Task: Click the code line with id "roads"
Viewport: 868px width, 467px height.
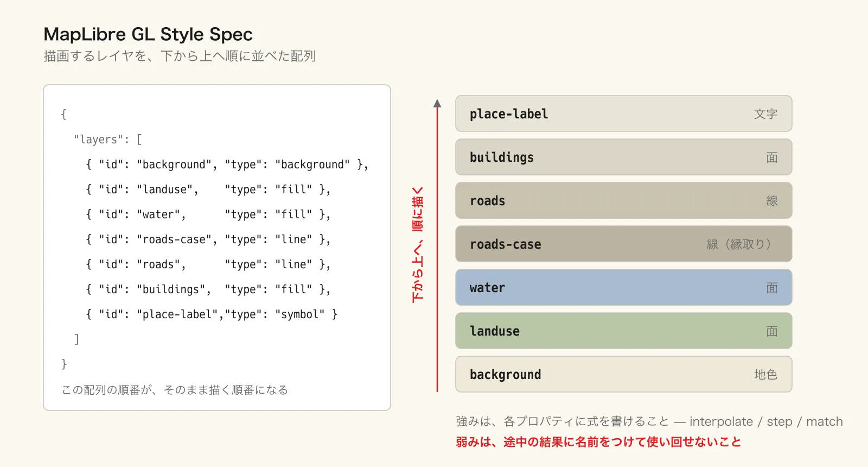Action: 208,264
